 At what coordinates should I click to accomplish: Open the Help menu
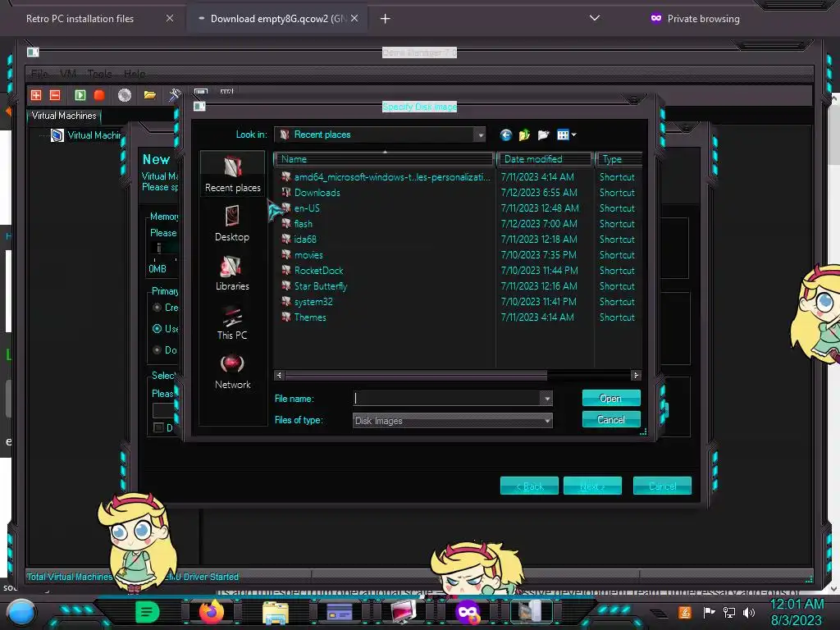click(135, 74)
